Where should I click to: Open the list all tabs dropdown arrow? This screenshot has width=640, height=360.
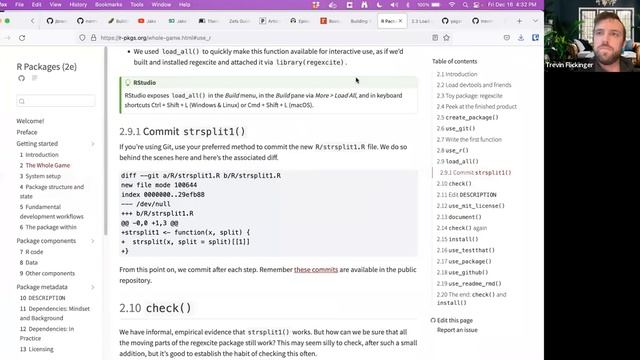click(x=535, y=21)
